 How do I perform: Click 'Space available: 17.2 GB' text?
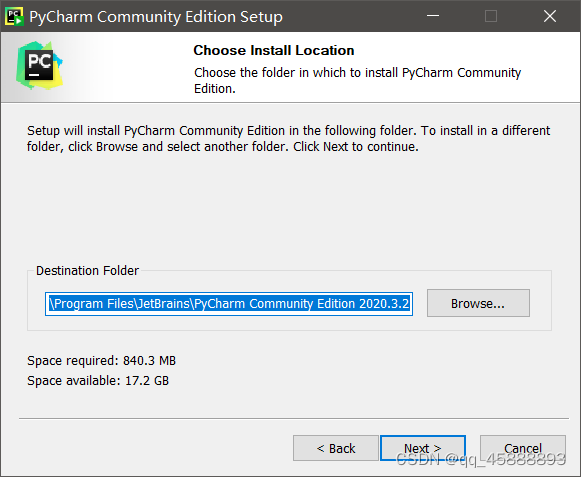98,381
